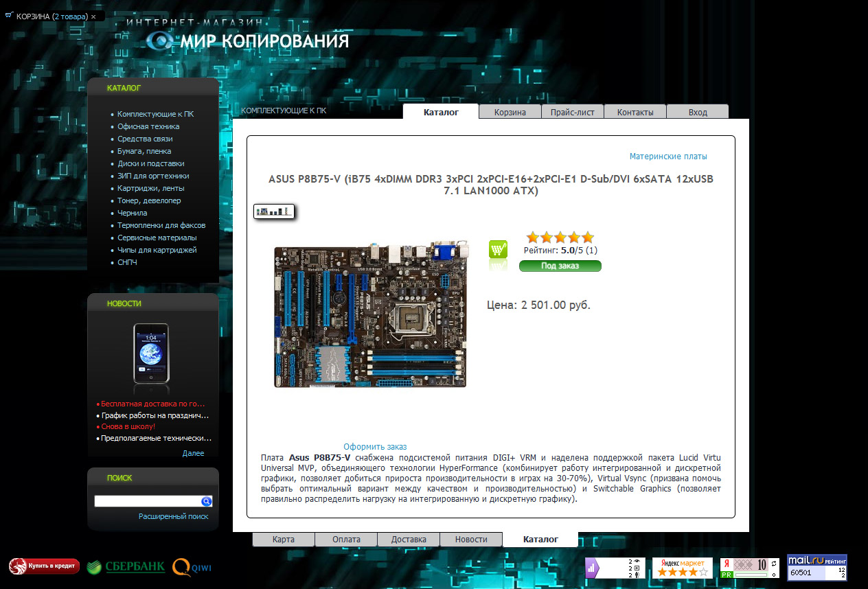Open the QIWI payment logo
Viewport: 868px width, 589px height.
tap(192, 566)
